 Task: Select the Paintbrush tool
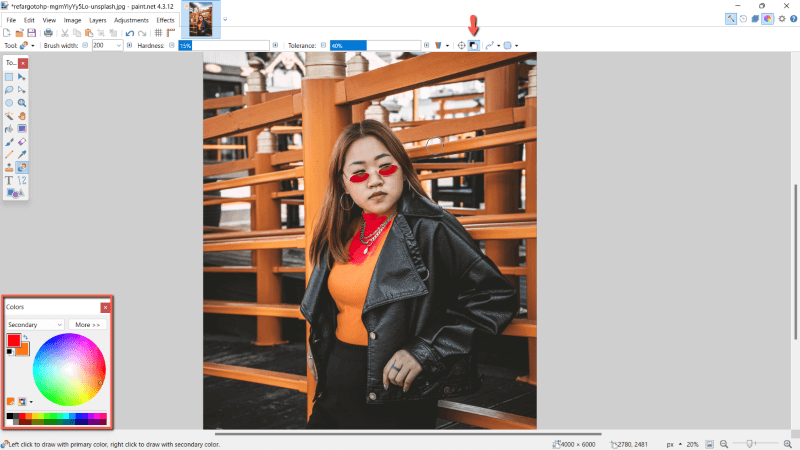9,142
